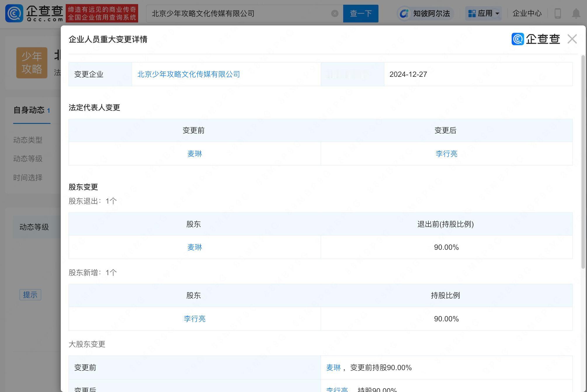Click the 少年攻略 company logo thumbnail
The image size is (587, 392).
32,63
